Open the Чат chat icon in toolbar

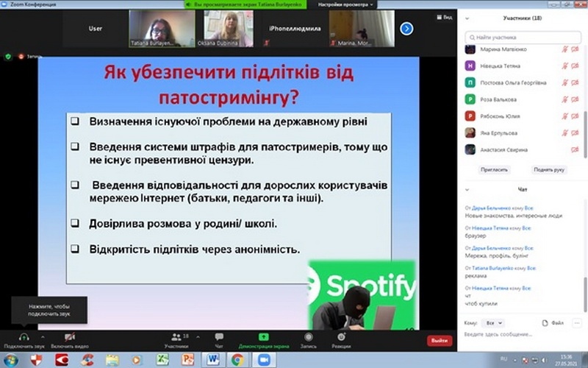pos(219,336)
